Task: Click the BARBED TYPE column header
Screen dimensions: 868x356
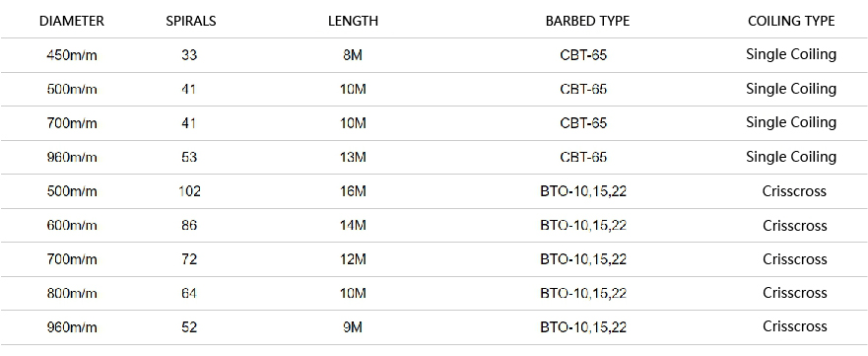Action: (587, 21)
